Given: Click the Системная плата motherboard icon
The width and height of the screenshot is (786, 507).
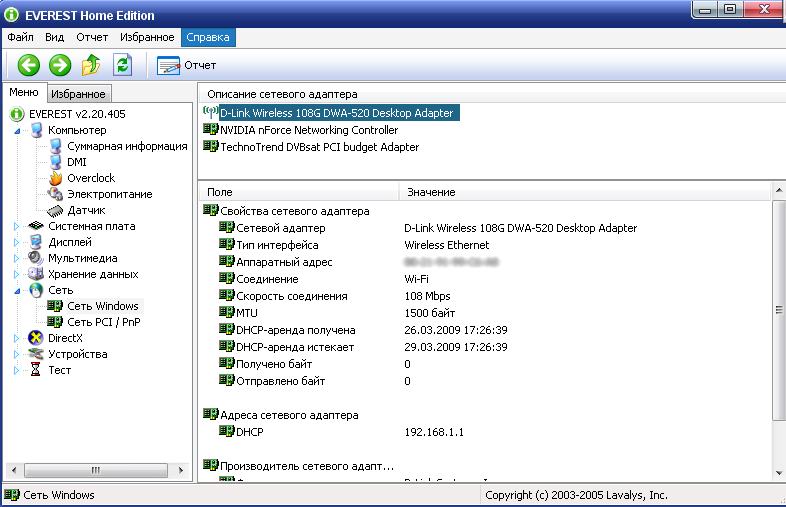Looking at the screenshot, I should [x=36, y=226].
